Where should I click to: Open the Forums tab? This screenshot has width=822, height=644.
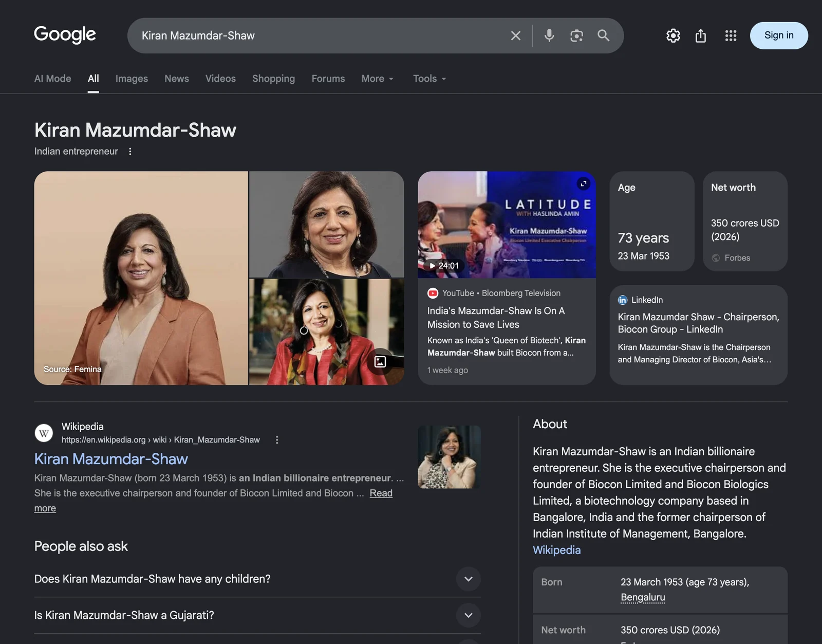(328, 79)
